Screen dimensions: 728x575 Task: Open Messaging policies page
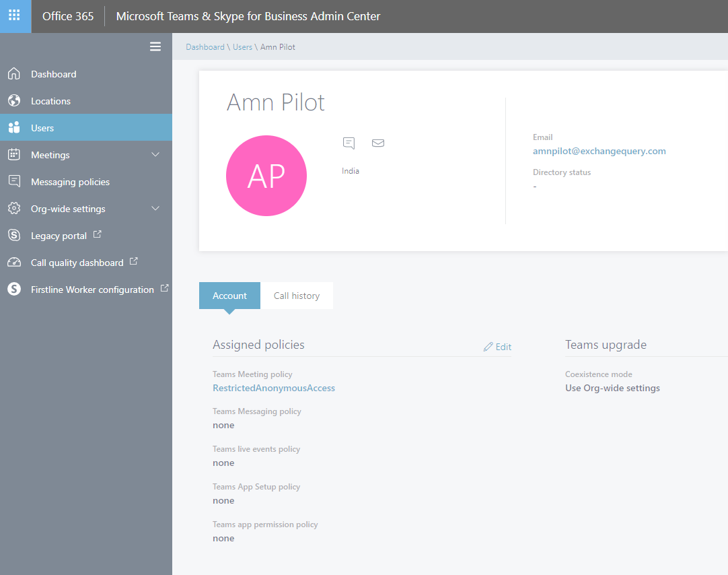(86, 182)
